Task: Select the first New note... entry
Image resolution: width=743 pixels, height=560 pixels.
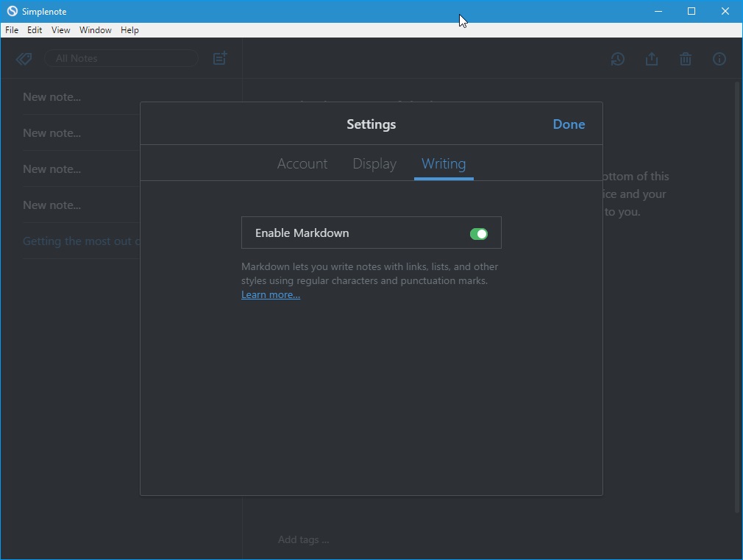Action: coord(82,96)
